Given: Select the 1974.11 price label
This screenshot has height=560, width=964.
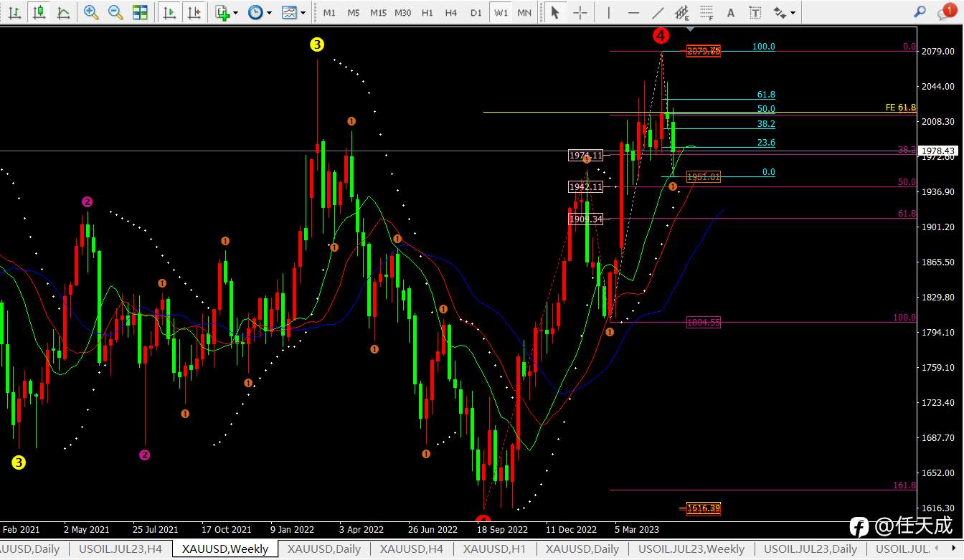Looking at the screenshot, I should (x=586, y=155).
